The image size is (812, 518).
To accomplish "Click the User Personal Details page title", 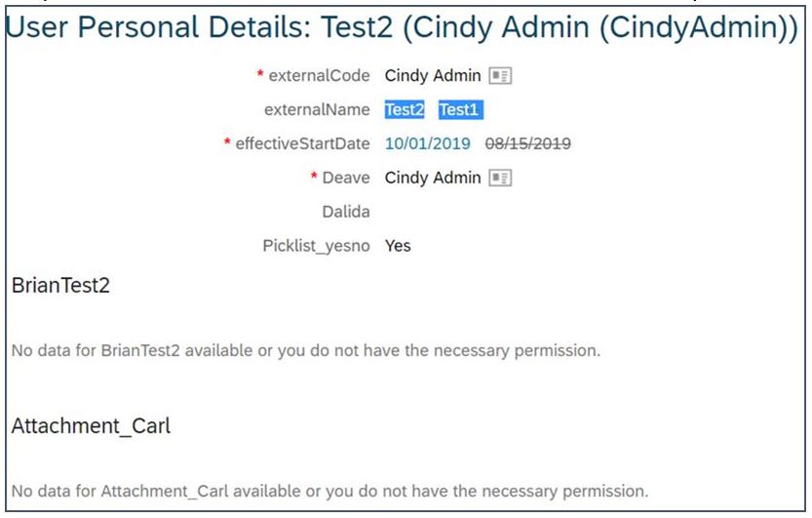I will [402, 27].
